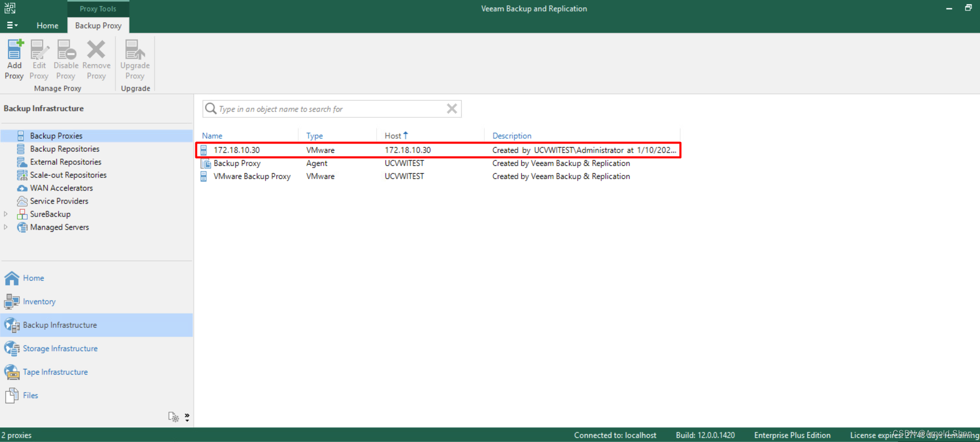Sort the list by Description column
The image size is (980, 442).
coord(512,136)
